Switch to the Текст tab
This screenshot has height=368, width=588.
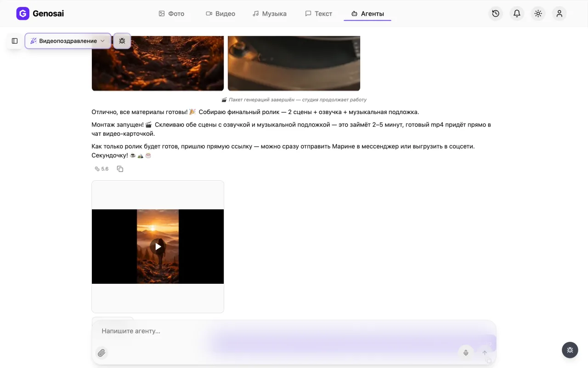318,14
